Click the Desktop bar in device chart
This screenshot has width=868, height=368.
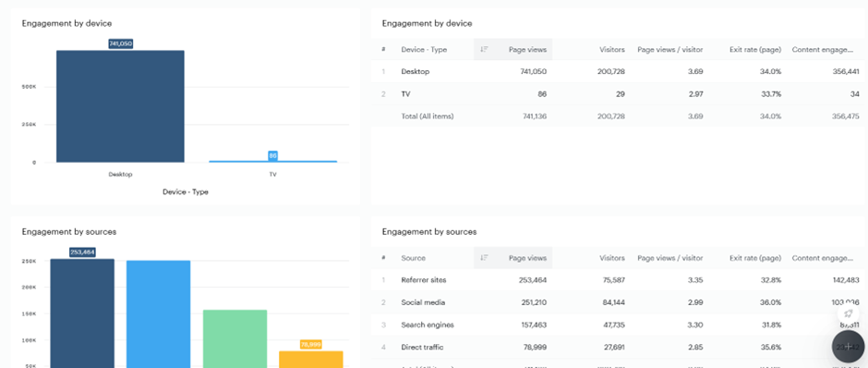(120, 106)
